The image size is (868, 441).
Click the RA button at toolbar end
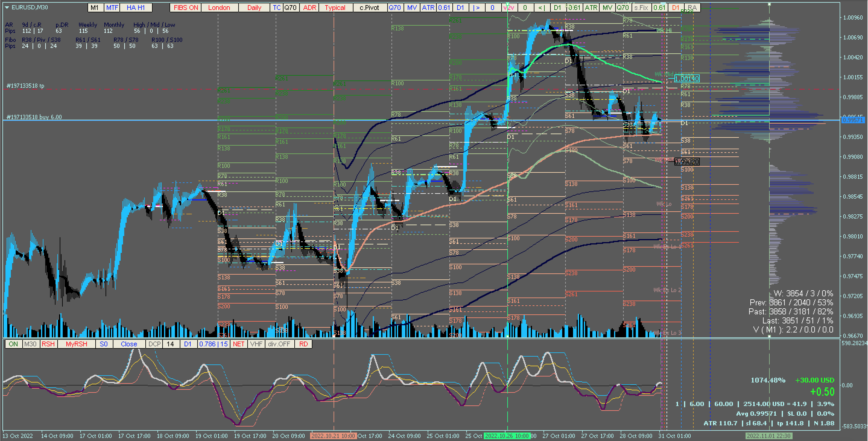(692, 8)
